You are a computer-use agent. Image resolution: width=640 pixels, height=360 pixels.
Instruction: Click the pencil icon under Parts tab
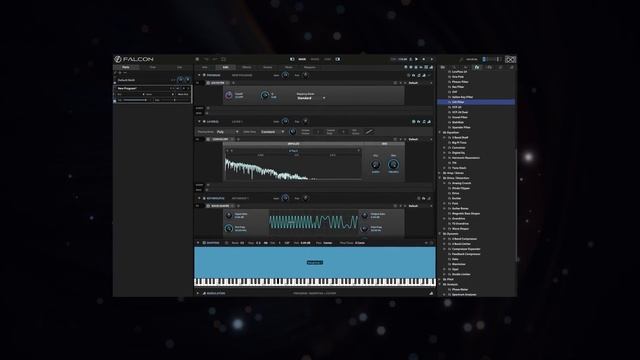point(116,73)
